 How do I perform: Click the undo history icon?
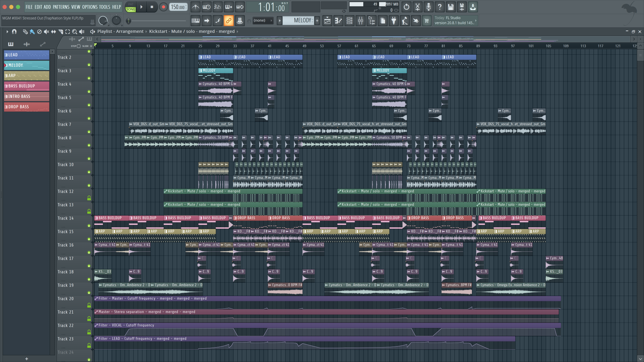click(407, 7)
